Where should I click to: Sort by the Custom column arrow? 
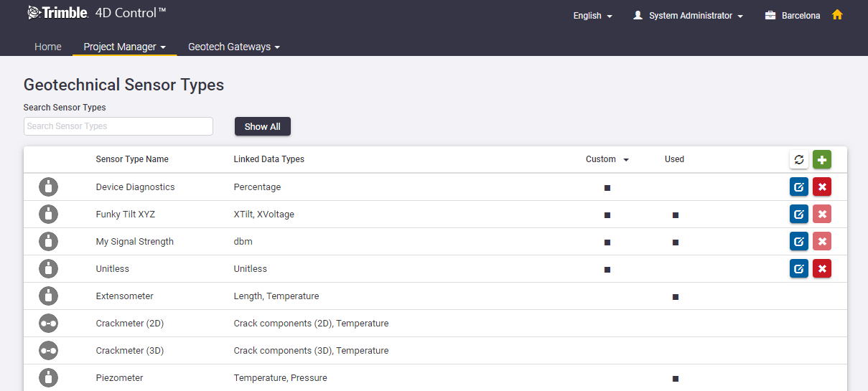tap(626, 160)
